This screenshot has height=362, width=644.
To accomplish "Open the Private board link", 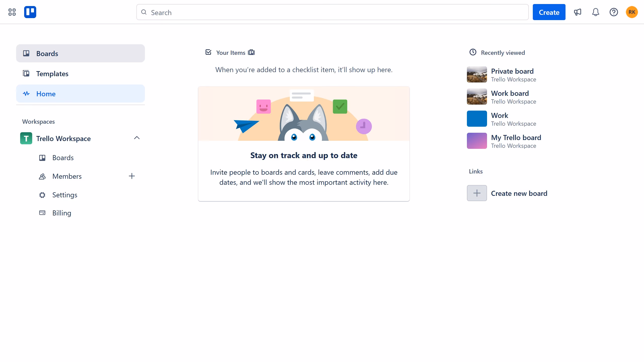I will coord(512,71).
